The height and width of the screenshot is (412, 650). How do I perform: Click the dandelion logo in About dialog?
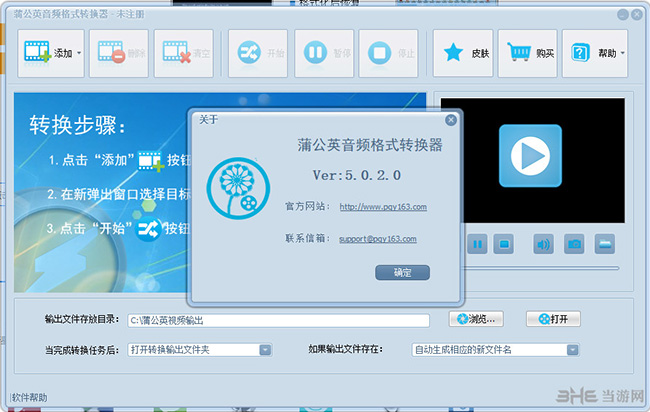click(238, 188)
